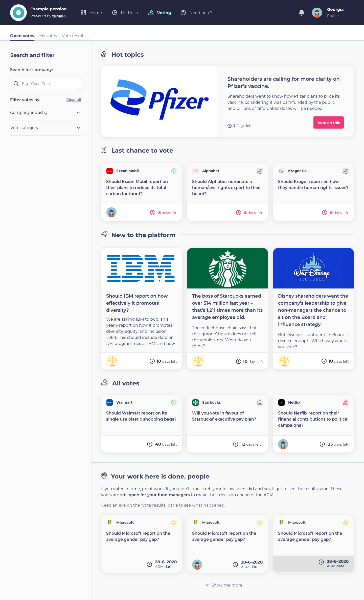Click '35 days left' on the Netflix card
The width and height of the screenshot is (364, 600).
click(x=334, y=444)
